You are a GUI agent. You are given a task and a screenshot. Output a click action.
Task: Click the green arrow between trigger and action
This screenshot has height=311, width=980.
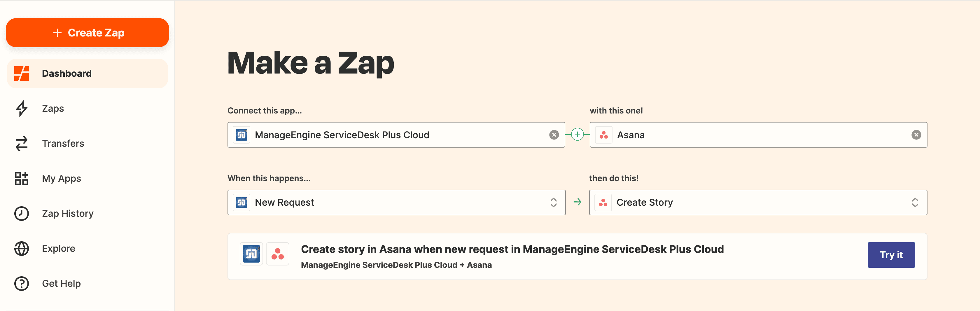click(577, 202)
